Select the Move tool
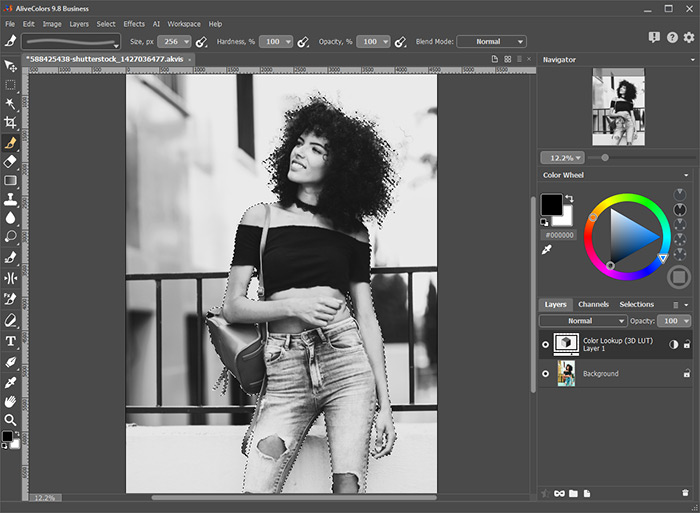700x513 pixels. tap(10, 66)
